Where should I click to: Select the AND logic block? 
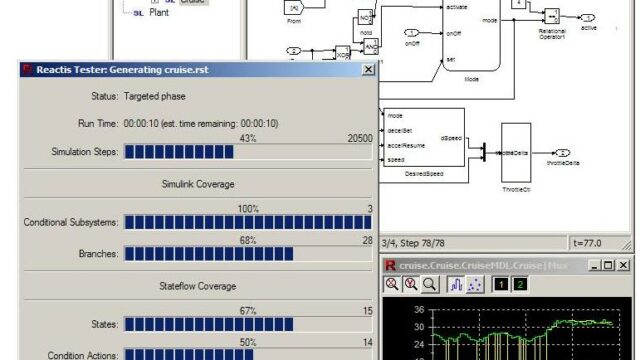pos(371,47)
